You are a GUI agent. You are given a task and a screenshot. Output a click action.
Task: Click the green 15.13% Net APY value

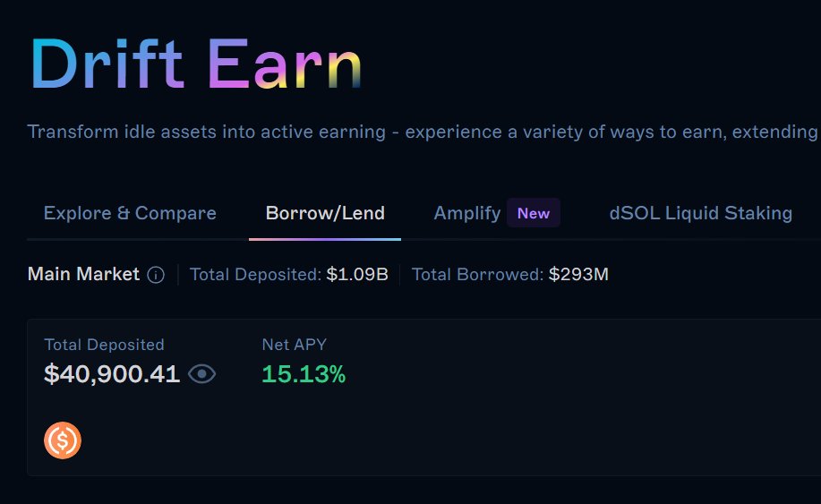[x=304, y=374]
